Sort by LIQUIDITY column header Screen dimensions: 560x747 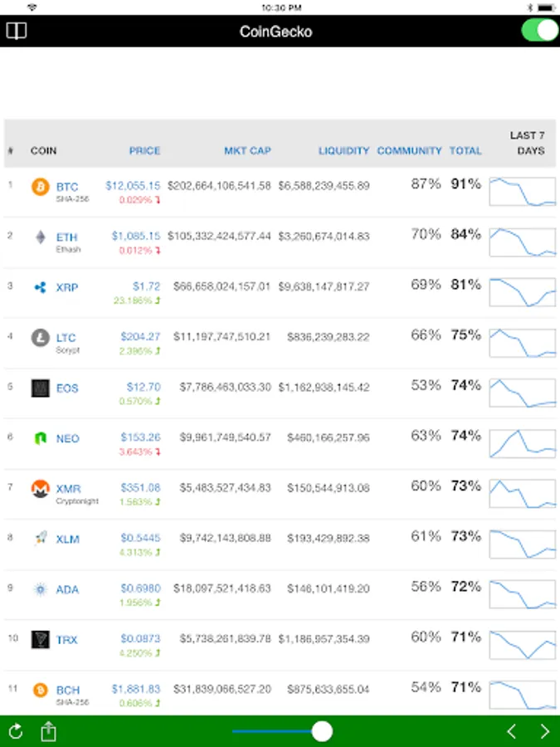coord(343,150)
